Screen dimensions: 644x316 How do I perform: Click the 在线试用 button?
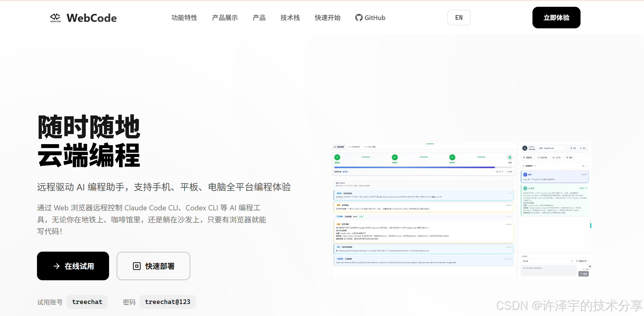(x=73, y=266)
